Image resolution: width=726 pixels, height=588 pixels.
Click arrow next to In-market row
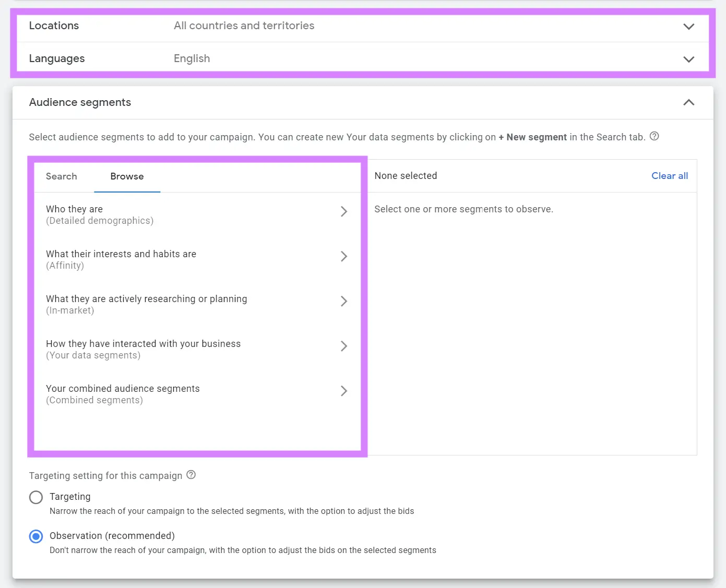click(343, 301)
